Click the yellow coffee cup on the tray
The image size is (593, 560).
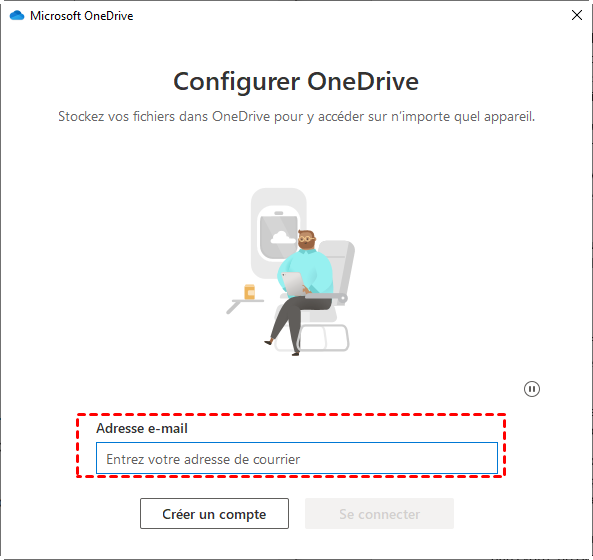250,292
